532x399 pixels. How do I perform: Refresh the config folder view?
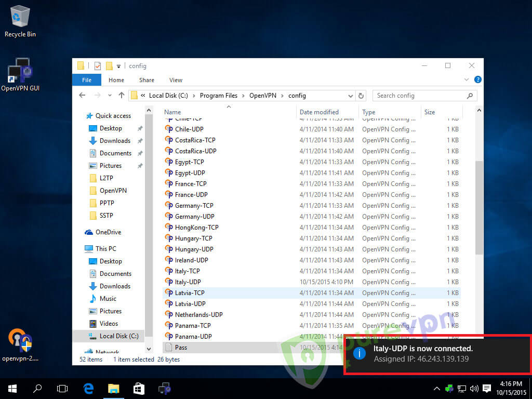[x=361, y=96]
